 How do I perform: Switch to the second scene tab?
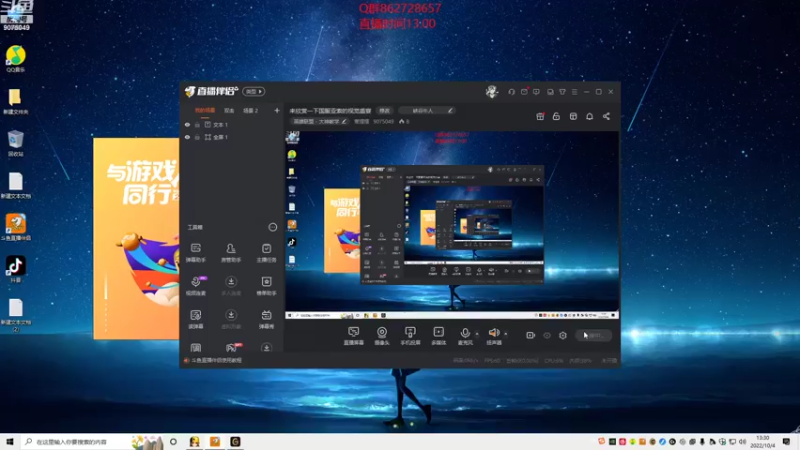click(x=229, y=110)
